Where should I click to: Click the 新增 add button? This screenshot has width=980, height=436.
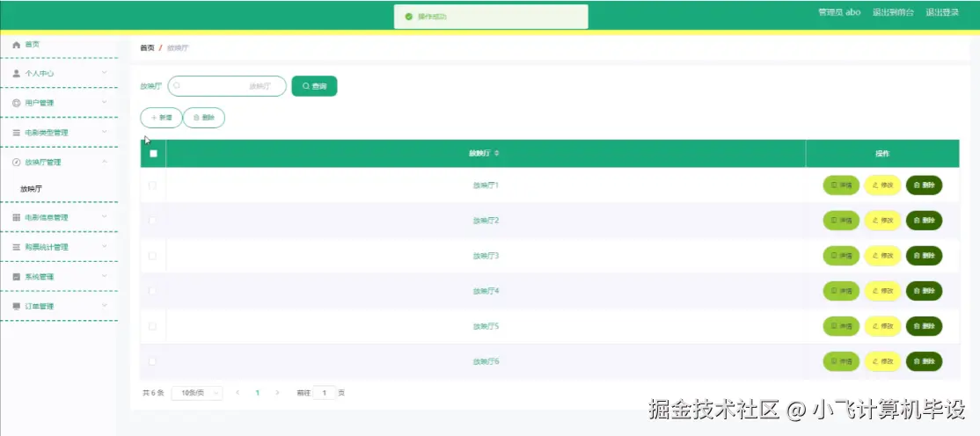pyautogui.click(x=161, y=118)
